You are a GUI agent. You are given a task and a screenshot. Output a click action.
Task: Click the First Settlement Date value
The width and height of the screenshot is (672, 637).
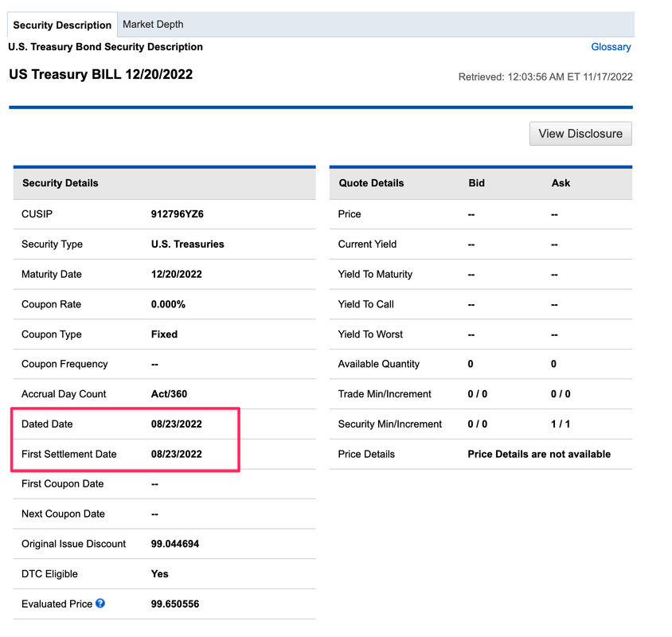pyautogui.click(x=176, y=454)
